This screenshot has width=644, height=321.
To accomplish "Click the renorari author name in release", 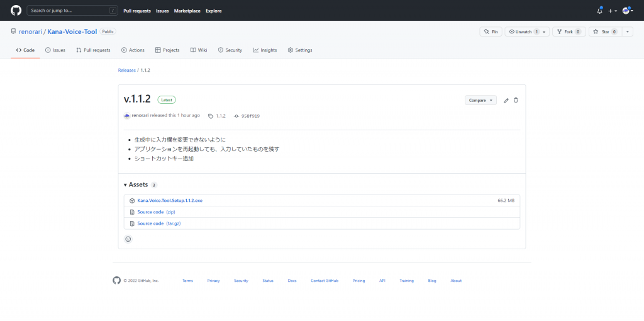I will click(140, 115).
